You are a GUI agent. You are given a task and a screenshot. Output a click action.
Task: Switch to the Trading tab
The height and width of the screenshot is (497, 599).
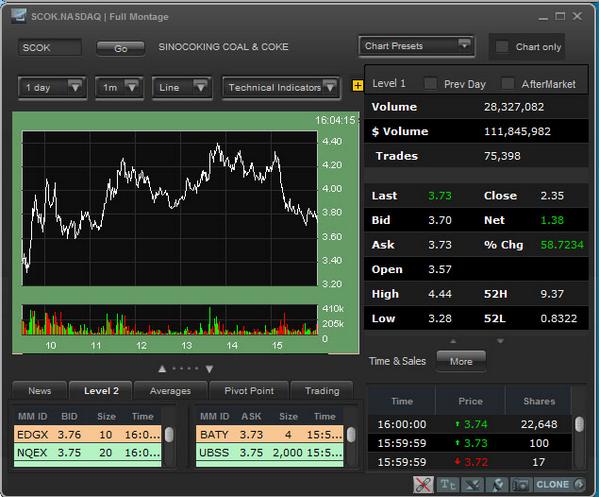[x=322, y=391]
